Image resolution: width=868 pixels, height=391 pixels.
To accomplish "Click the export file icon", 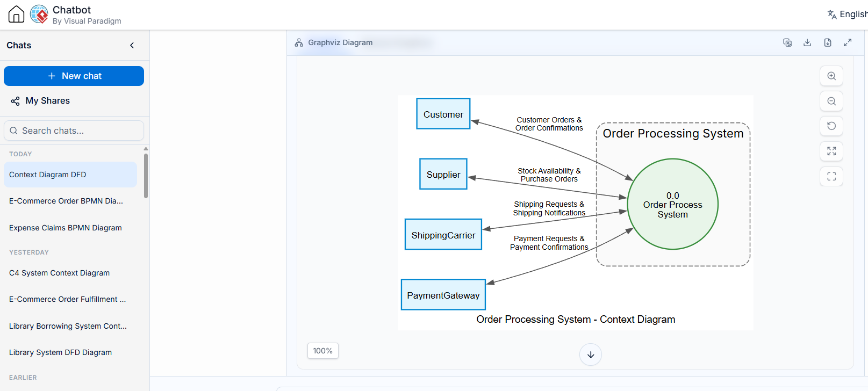I will point(828,42).
